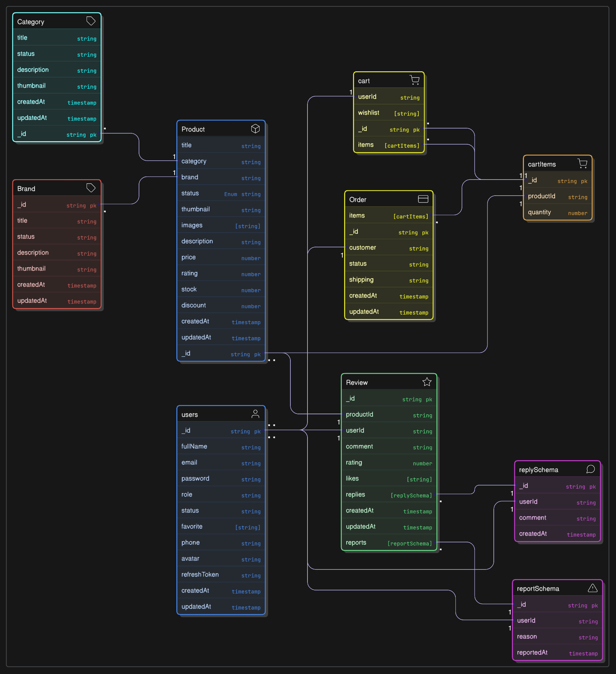
Task: Click the tag icon on the Category table
Action: pyautogui.click(x=91, y=21)
